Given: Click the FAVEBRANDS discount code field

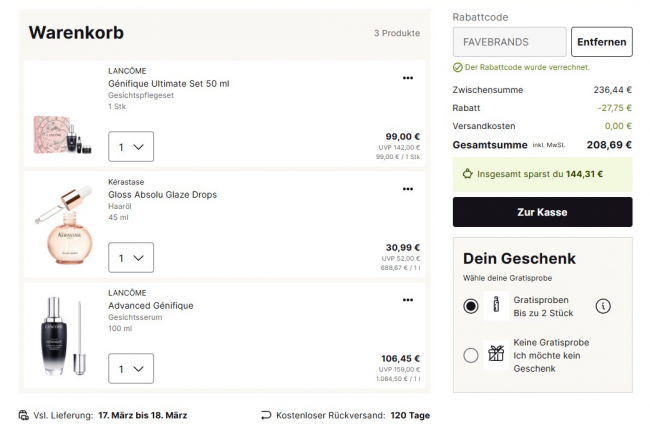Looking at the screenshot, I should click(509, 42).
